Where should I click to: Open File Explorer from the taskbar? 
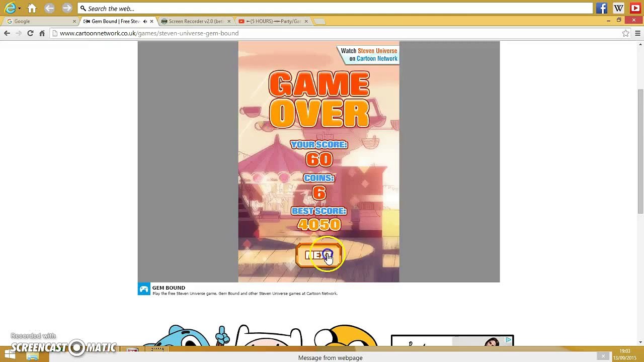[x=33, y=356]
